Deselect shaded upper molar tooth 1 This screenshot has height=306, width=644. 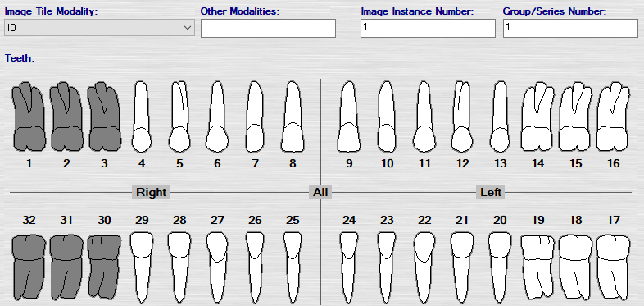[x=29, y=116]
